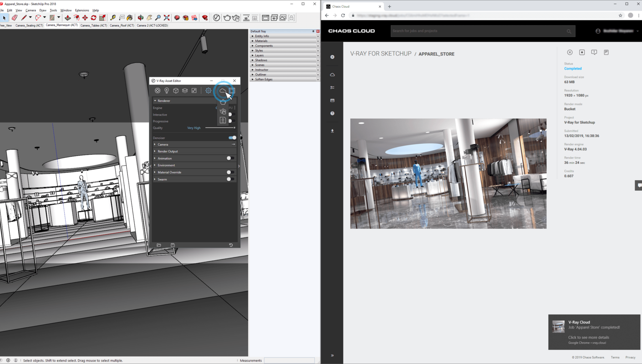Screen dimensions: 642x364
Task: Click the Zoom Extents tool
Action: click(167, 18)
